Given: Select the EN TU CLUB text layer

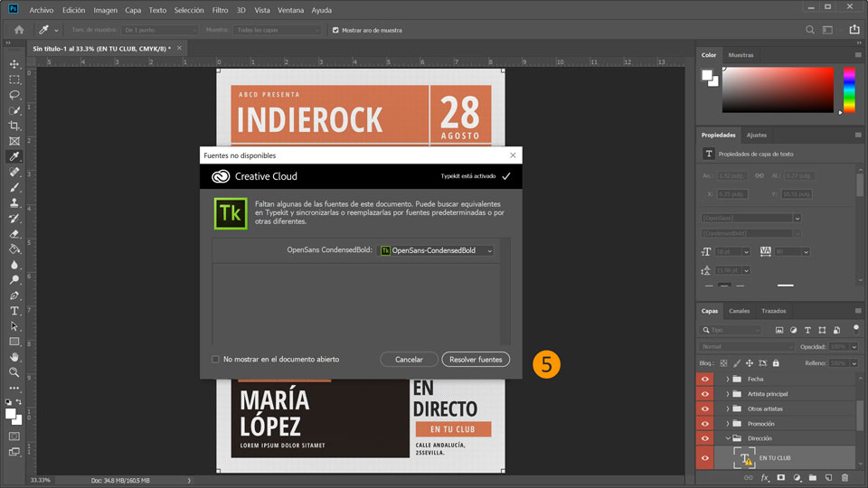Looking at the screenshot, I should (774, 458).
